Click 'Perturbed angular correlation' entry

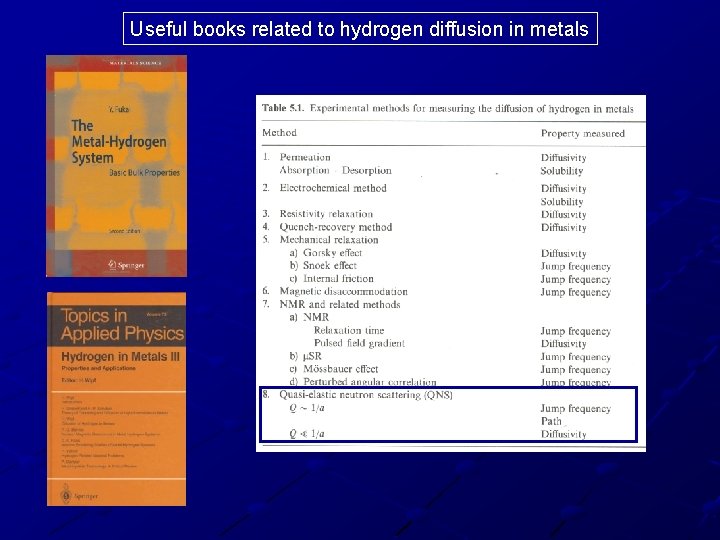(370, 382)
